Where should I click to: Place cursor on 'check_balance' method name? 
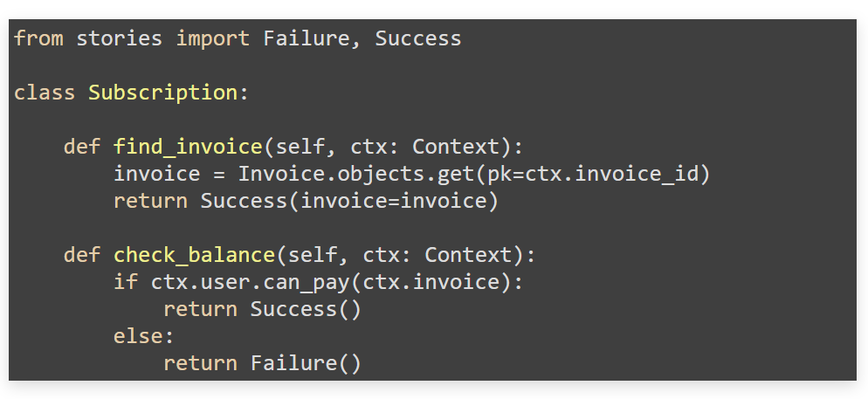(x=194, y=255)
